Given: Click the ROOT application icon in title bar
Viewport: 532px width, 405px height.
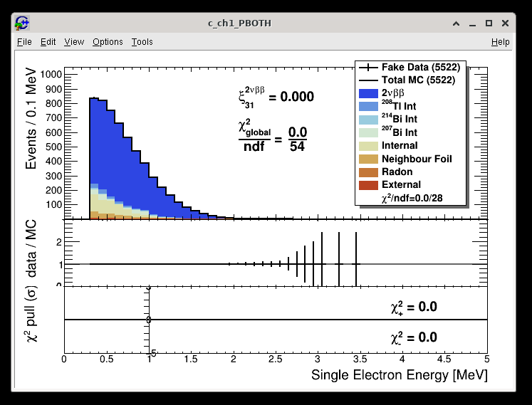Looking at the screenshot, I should tap(22, 23).
